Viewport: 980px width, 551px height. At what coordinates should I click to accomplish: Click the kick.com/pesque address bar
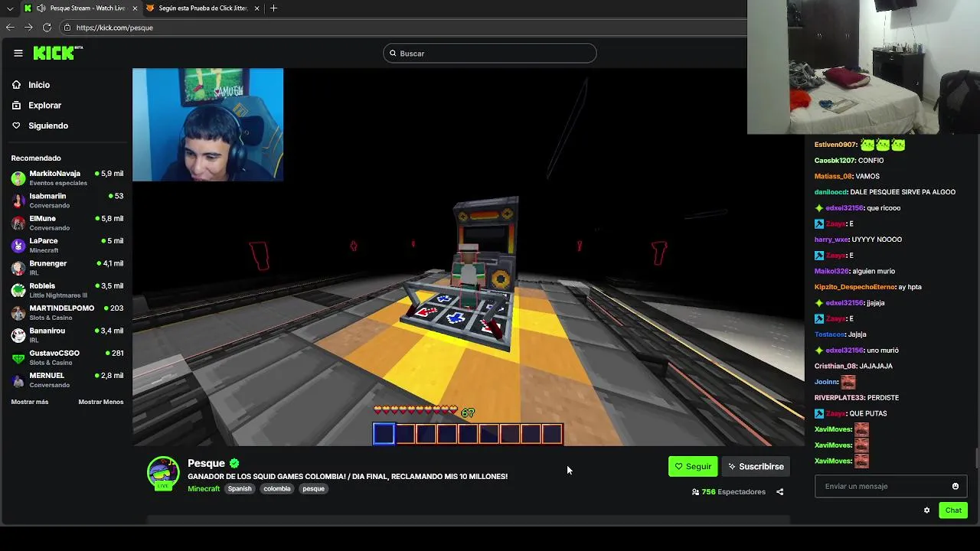click(402, 28)
